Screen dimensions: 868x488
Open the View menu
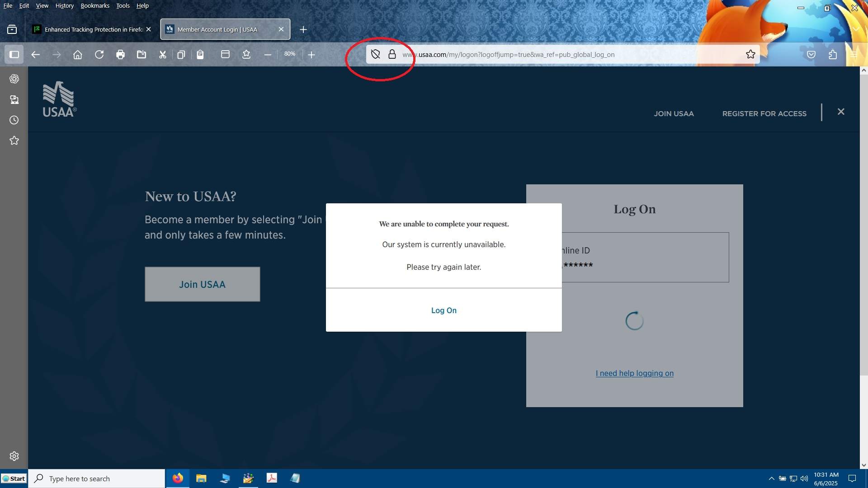[42, 5]
